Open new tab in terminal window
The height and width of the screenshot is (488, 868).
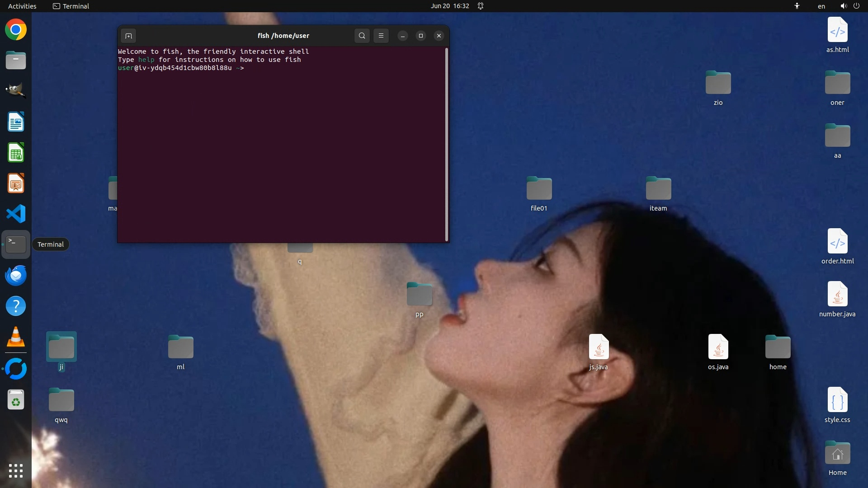pyautogui.click(x=128, y=36)
